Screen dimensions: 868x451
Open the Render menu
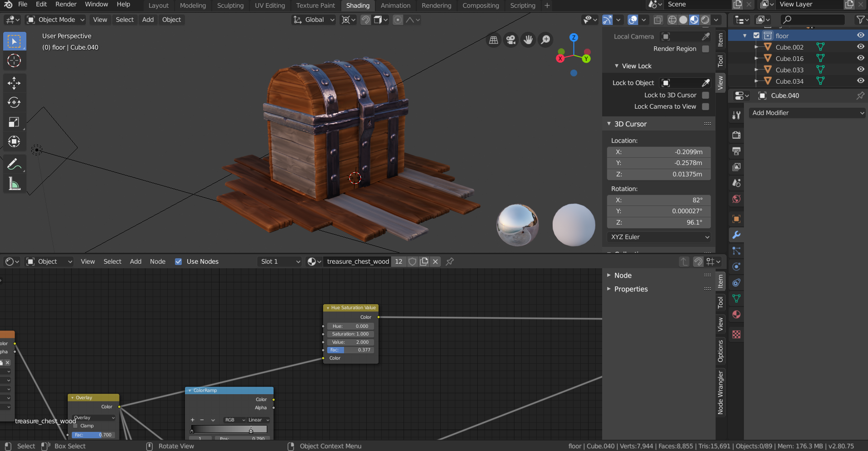(x=65, y=4)
